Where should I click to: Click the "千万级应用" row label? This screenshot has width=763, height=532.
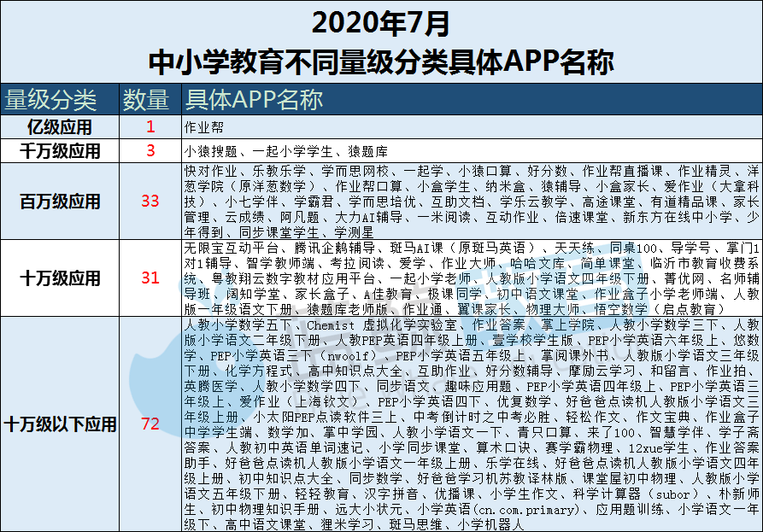tap(60, 151)
